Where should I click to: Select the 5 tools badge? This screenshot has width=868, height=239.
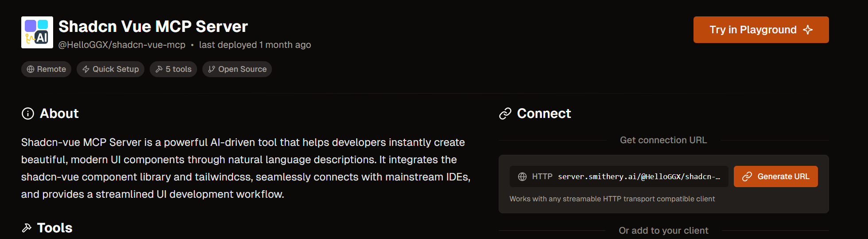coord(173,69)
